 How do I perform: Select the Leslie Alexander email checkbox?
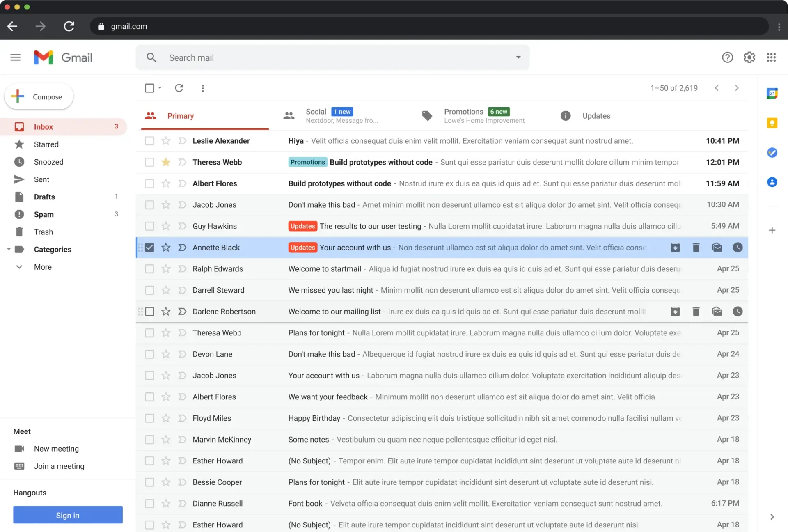point(149,140)
